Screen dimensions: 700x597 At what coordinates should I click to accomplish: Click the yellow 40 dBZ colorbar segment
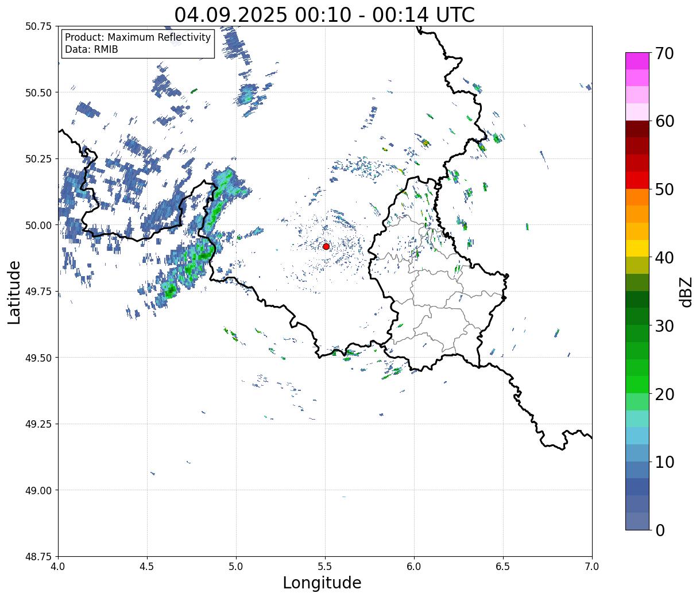click(x=637, y=248)
